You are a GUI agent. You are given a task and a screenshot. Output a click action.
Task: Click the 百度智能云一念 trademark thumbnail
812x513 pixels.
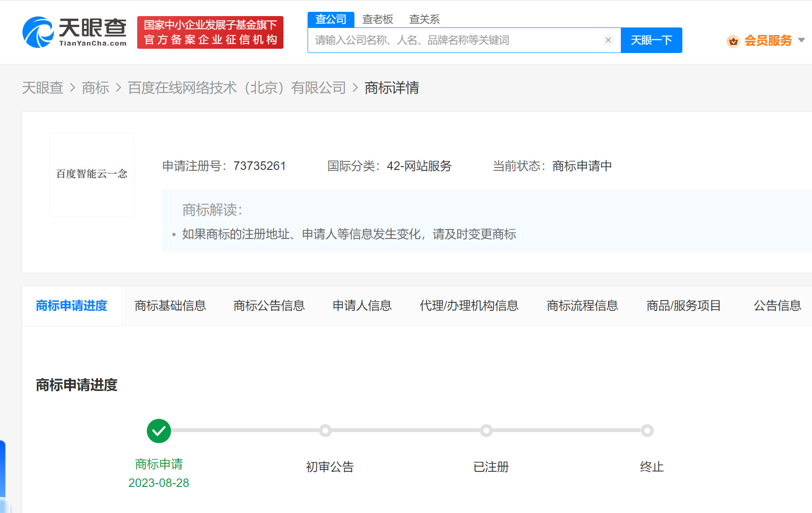point(91,174)
